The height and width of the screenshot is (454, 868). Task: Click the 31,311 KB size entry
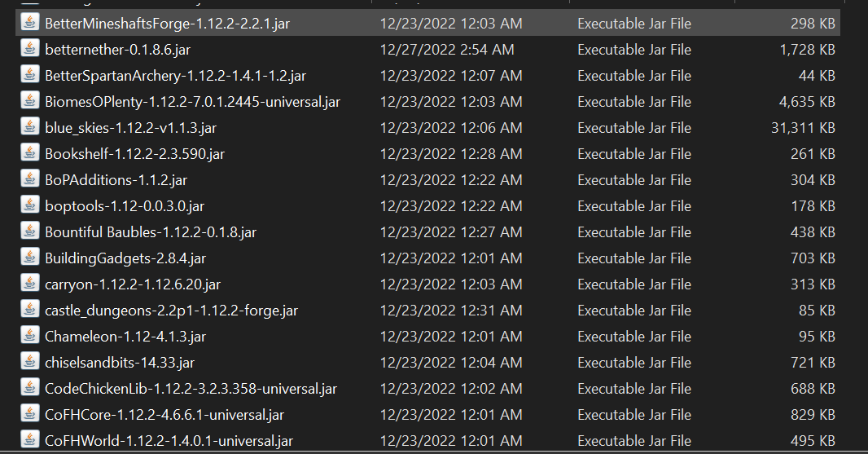[x=803, y=127]
